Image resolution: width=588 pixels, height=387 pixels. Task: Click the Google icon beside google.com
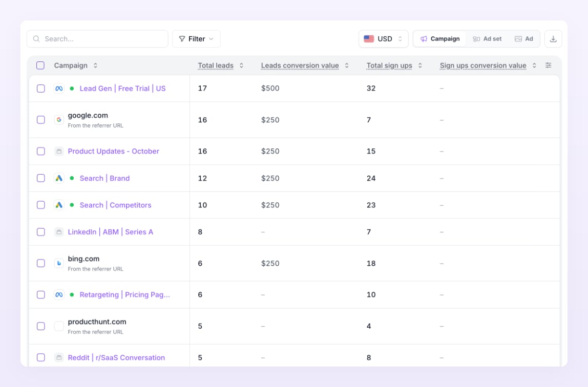point(59,120)
